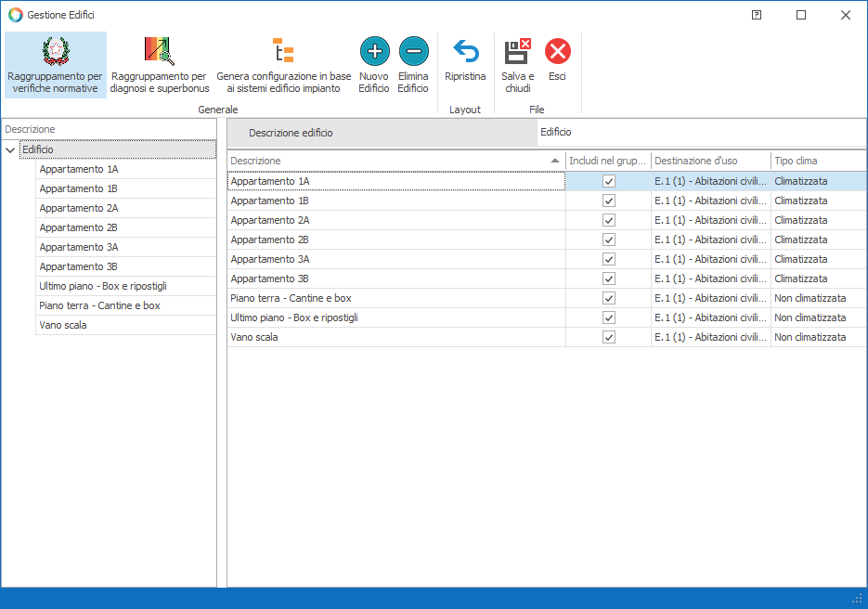The width and height of the screenshot is (868, 609).
Task: Click the Tipo clima column header
Action: tap(817, 162)
